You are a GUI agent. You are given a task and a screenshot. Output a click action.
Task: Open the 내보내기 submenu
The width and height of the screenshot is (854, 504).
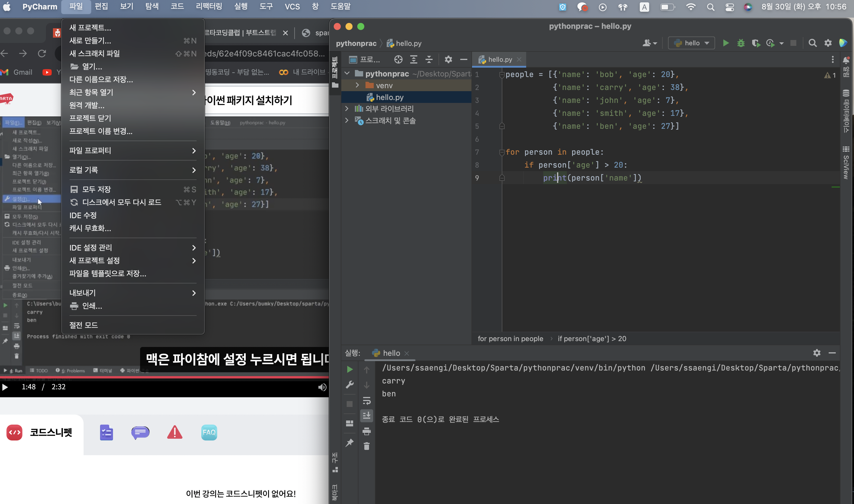[133, 293]
